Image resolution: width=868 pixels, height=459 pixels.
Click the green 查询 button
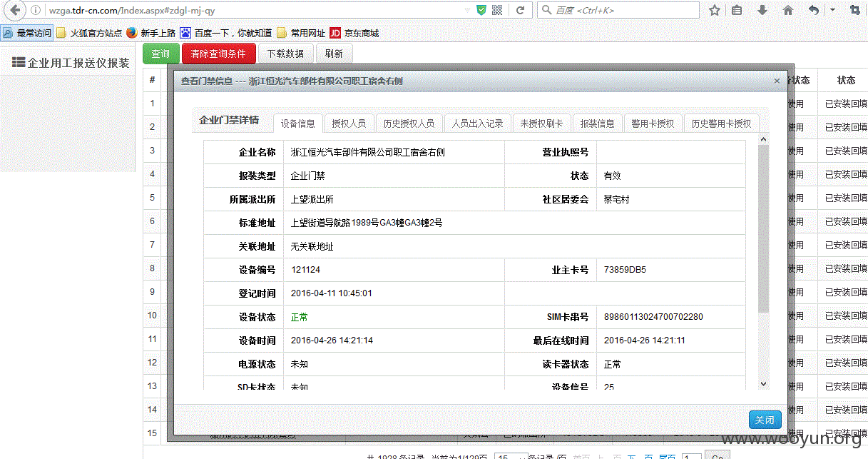click(161, 54)
